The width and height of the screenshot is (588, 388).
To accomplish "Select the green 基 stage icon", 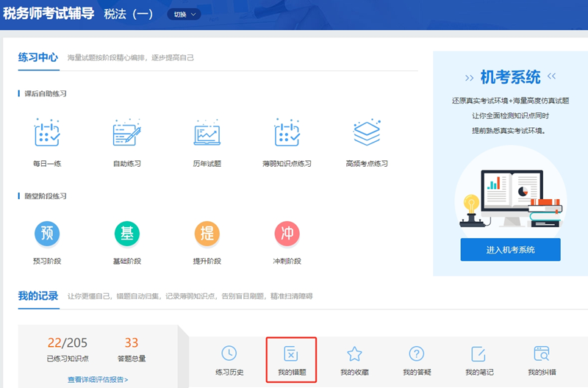I will coord(126,234).
